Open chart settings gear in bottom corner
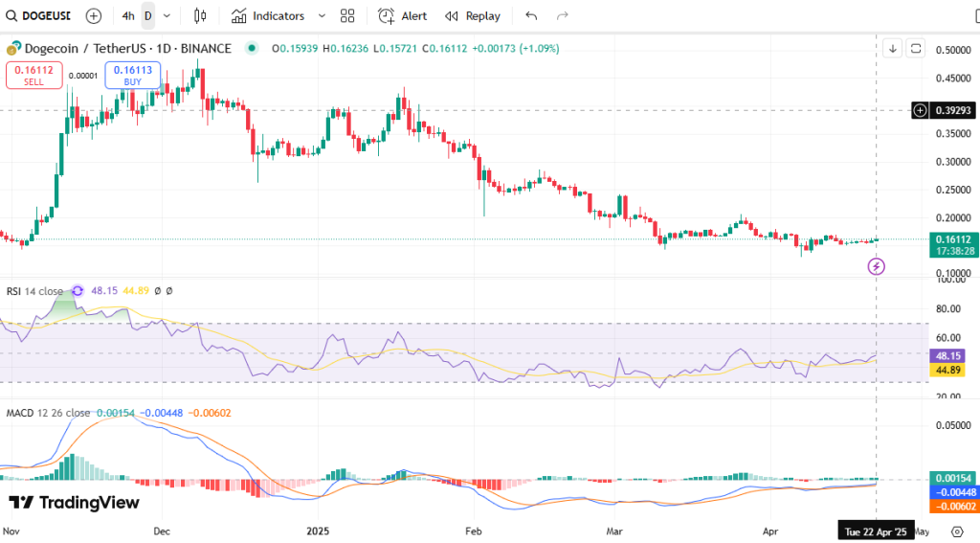 (957, 532)
